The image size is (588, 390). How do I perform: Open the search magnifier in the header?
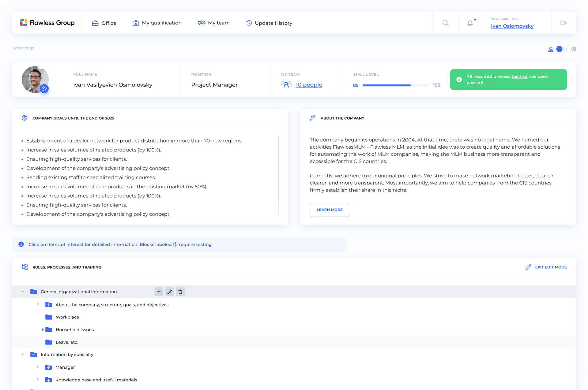point(446,23)
